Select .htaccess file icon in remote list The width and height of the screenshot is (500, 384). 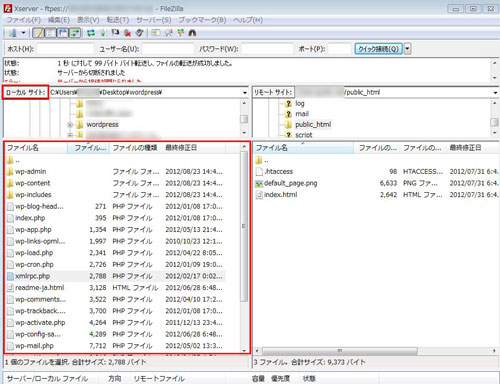[x=259, y=172]
